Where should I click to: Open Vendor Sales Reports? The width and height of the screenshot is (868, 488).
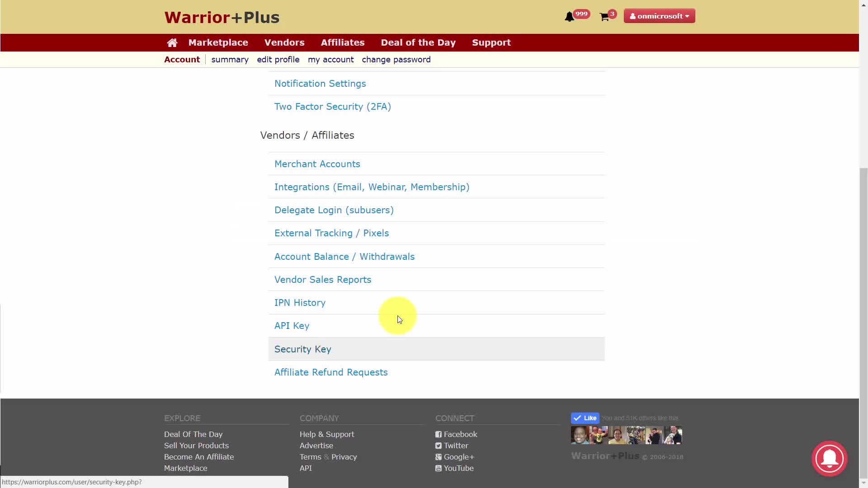[322, 280]
